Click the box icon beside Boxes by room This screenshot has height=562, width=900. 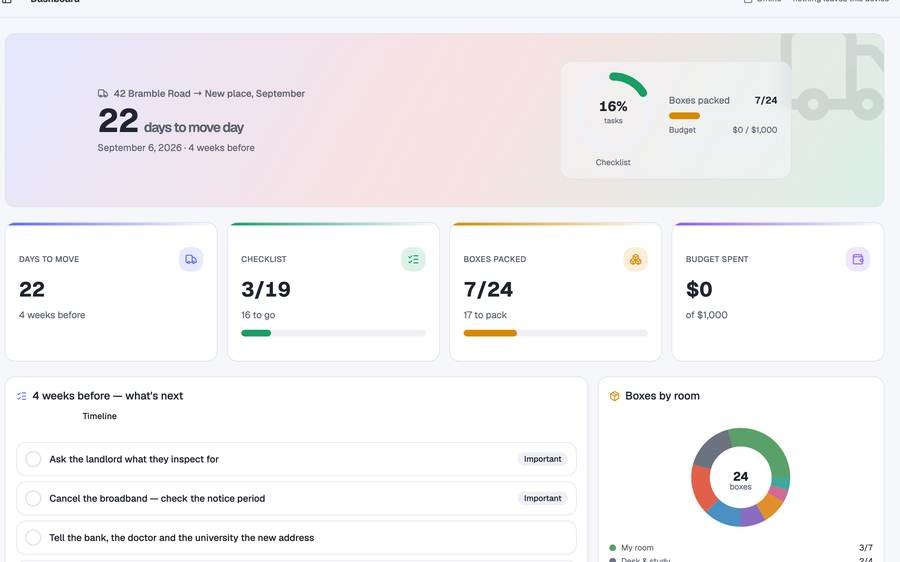[x=614, y=396]
